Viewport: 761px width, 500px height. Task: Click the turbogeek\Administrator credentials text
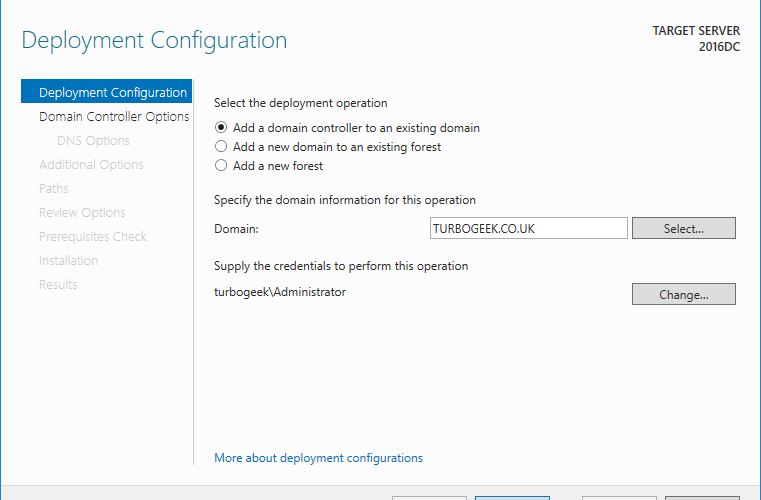(x=280, y=292)
